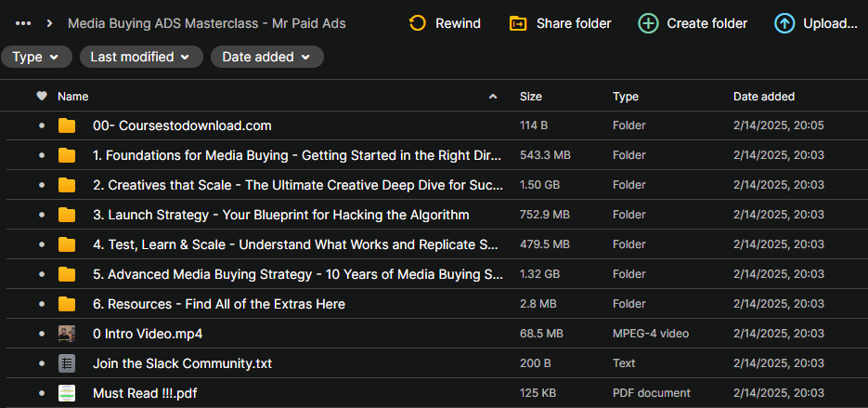868x408 pixels.
Task: Click the Rewind button label
Action: (x=458, y=24)
